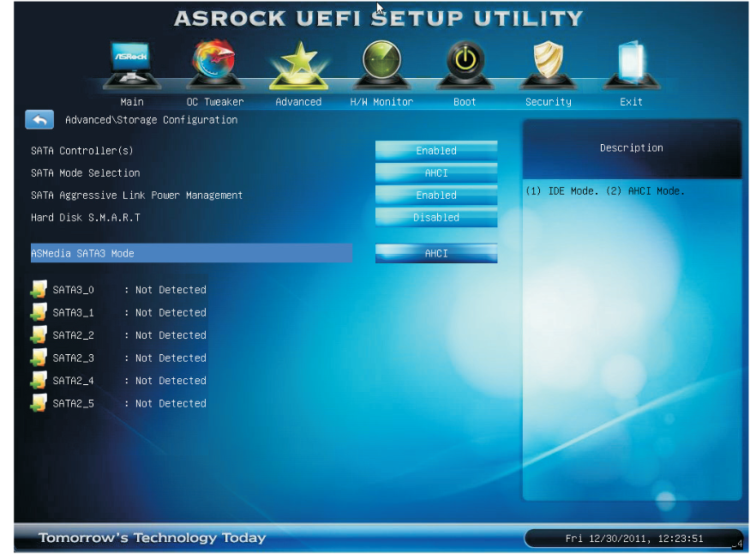The height and width of the screenshot is (554, 756).
Task: Click the Tomorrow's Technology Today slogan
Action: click(x=152, y=538)
